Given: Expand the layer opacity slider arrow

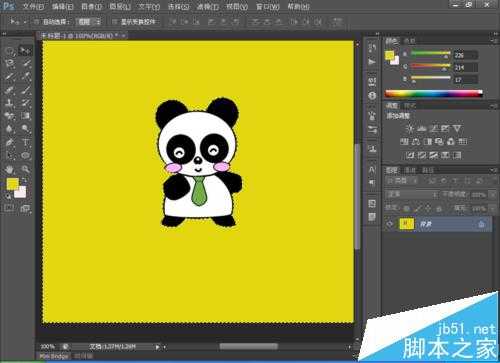Looking at the screenshot, I should [x=493, y=194].
